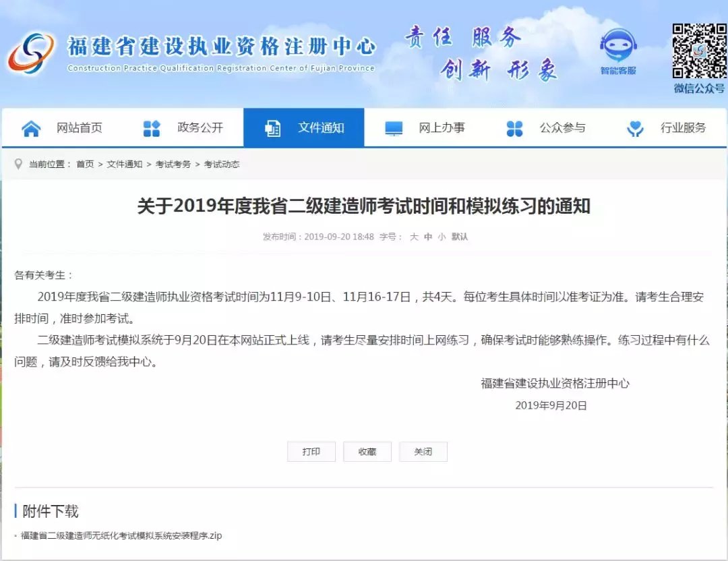Reset font size by selecting 默认
Screen dimensions: 728x561
click(460, 237)
